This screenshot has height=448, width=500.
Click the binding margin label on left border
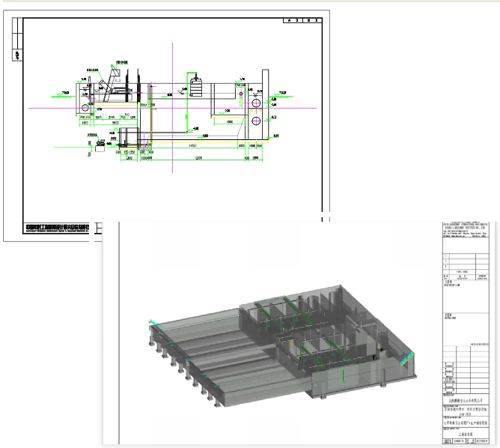(16, 54)
